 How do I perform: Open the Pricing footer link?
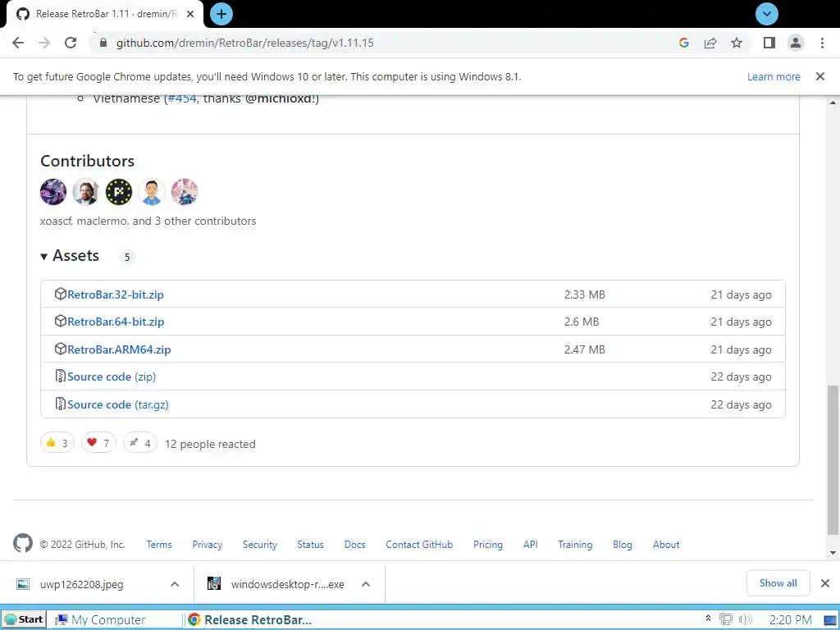(x=488, y=545)
